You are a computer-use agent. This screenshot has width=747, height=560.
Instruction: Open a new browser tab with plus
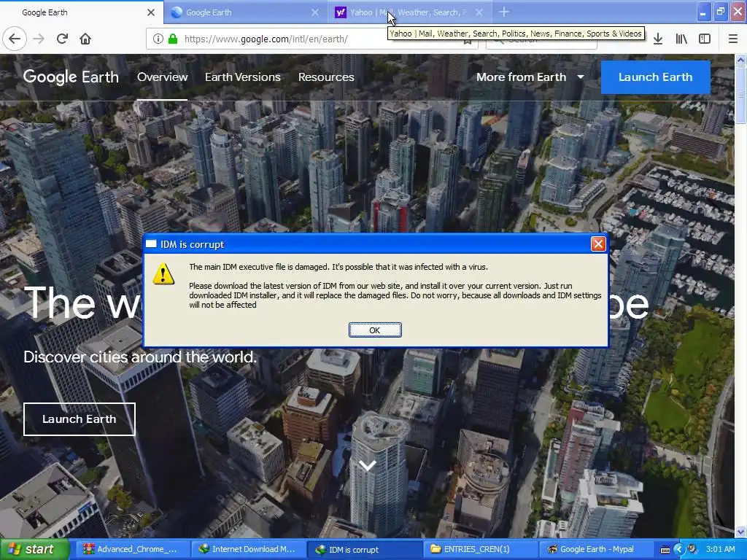(x=504, y=12)
